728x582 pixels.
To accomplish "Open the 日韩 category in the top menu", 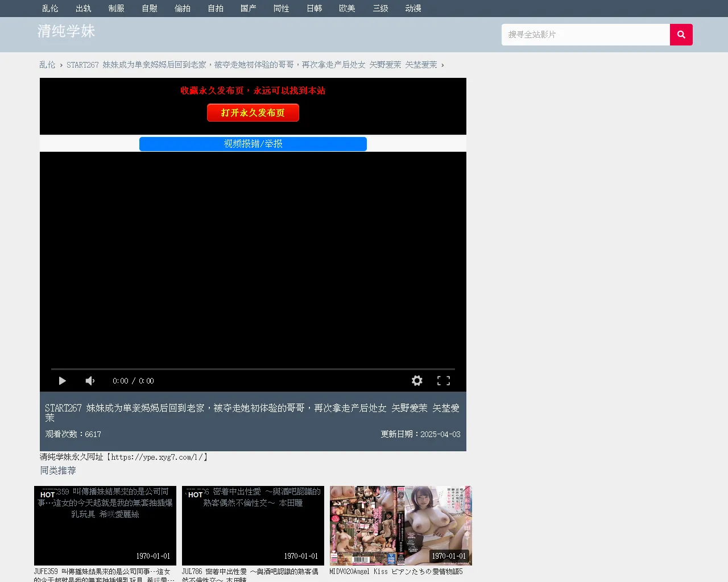I will [x=315, y=9].
